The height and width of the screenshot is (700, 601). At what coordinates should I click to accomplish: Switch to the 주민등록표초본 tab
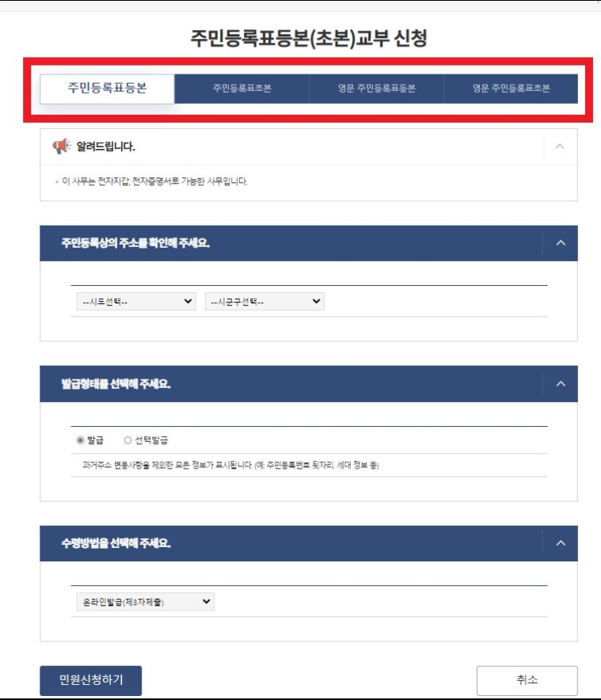[242, 89]
